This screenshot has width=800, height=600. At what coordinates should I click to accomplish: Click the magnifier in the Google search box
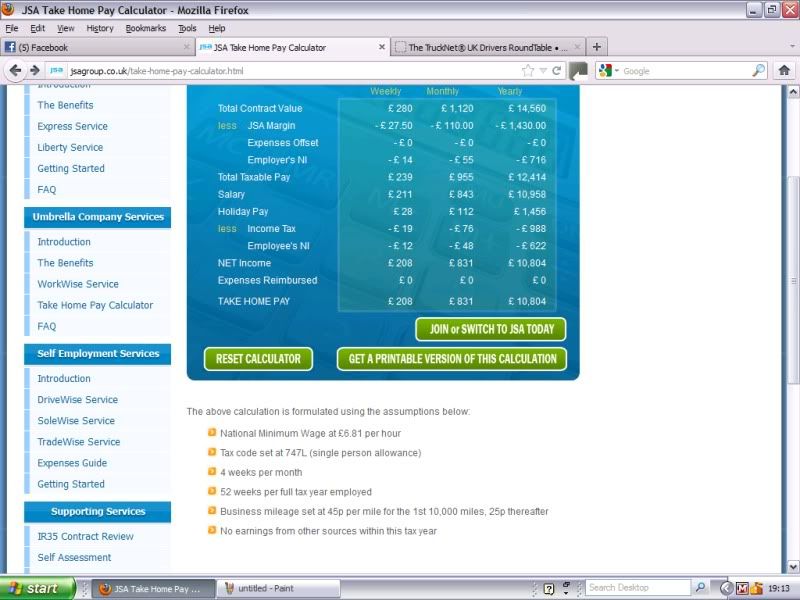759,70
